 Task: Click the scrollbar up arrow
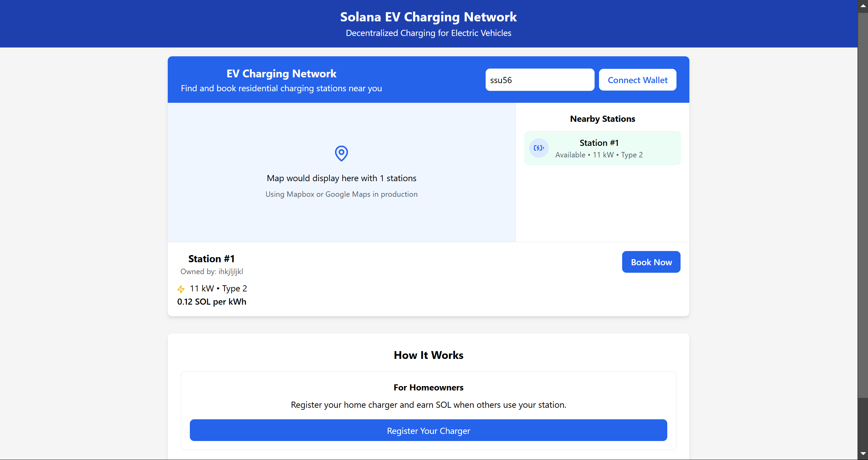pos(863,6)
